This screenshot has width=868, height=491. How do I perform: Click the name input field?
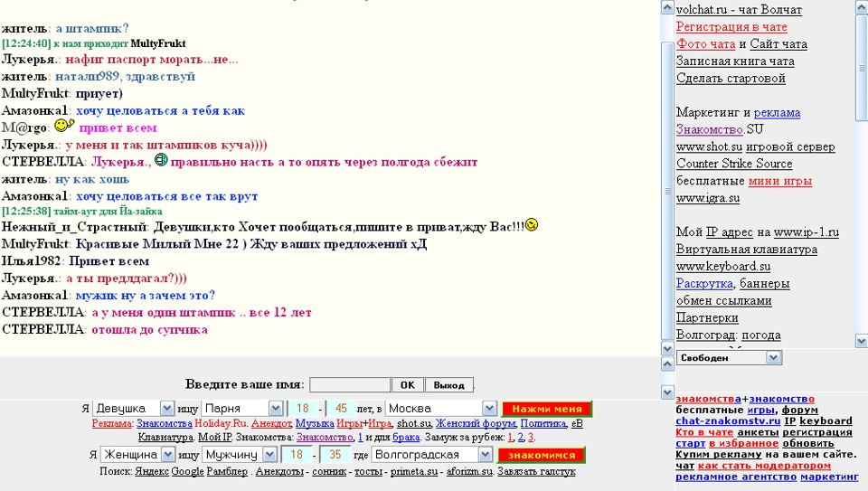click(x=349, y=384)
